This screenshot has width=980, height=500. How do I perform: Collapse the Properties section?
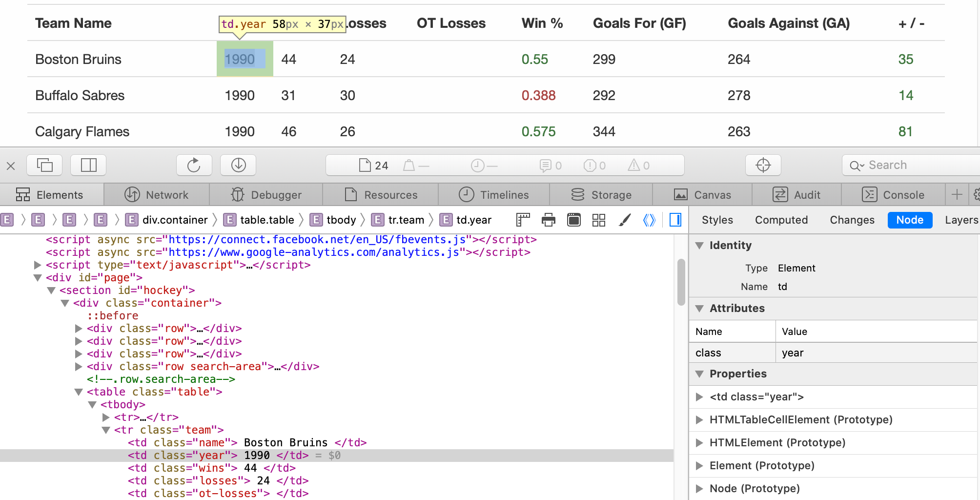click(x=699, y=374)
